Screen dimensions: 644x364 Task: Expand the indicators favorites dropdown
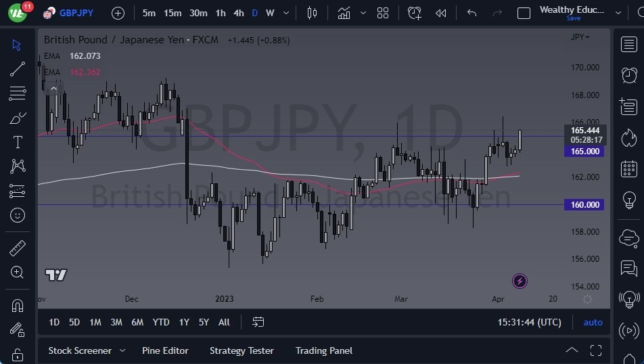(363, 13)
